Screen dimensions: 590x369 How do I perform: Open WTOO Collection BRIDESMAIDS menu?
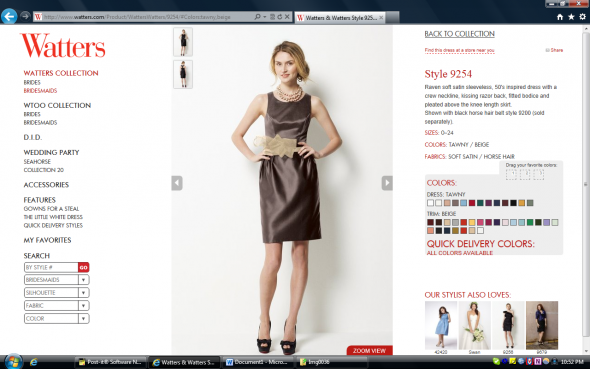click(40, 123)
